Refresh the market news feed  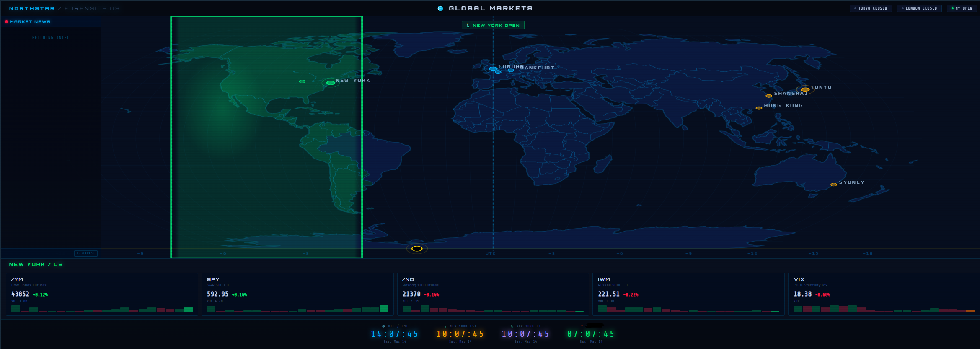(x=86, y=253)
